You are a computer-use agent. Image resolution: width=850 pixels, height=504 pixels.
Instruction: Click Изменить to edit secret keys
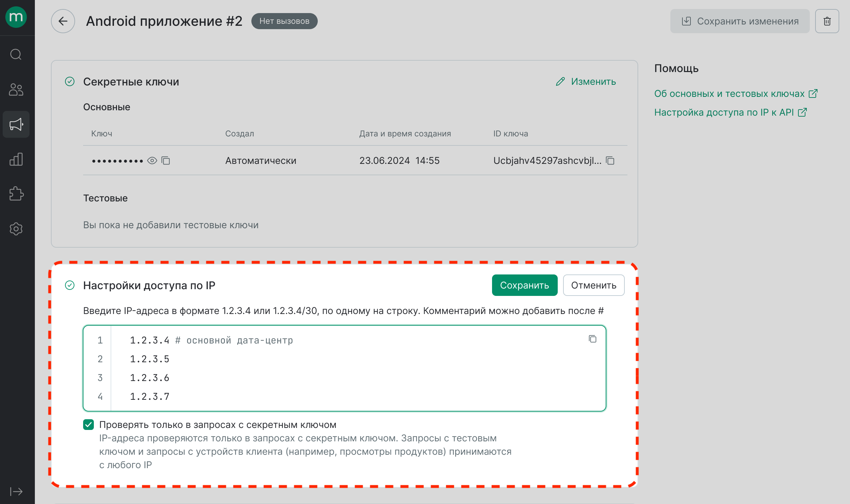(593, 81)
